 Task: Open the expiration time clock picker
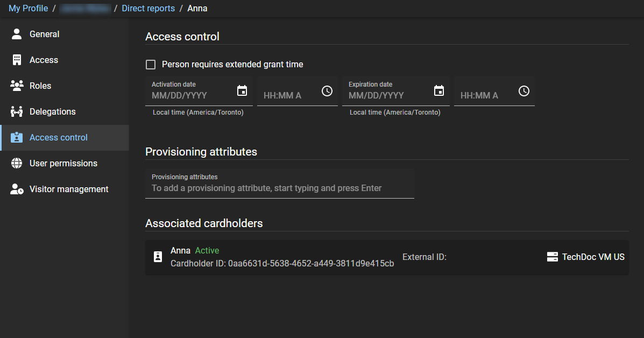523,91
